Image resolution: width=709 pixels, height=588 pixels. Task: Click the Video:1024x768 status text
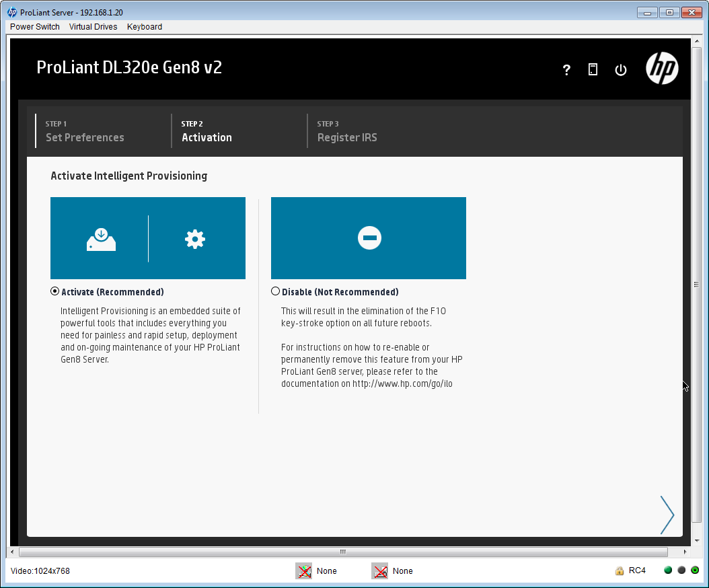[x=40, y=571]
